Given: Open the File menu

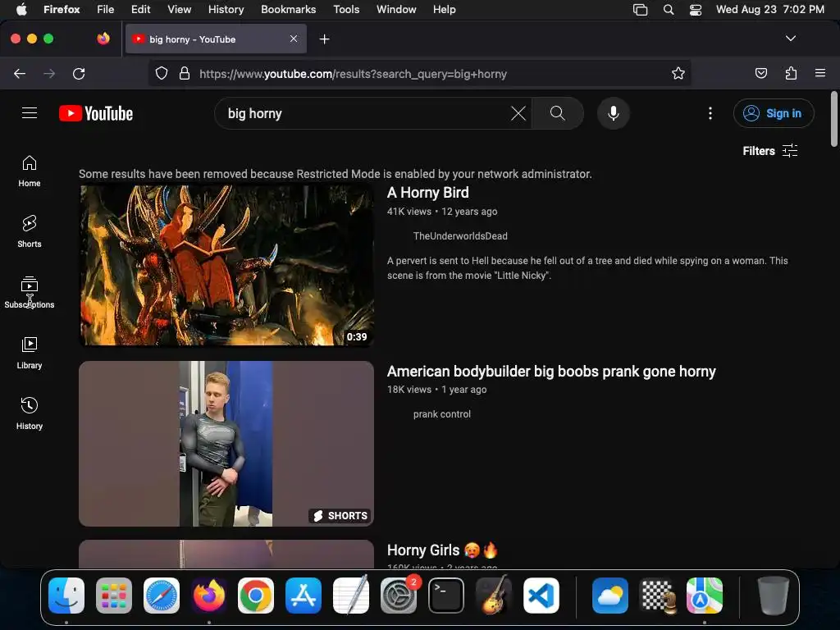Looking at the screenshot, I should coord(106,9).
